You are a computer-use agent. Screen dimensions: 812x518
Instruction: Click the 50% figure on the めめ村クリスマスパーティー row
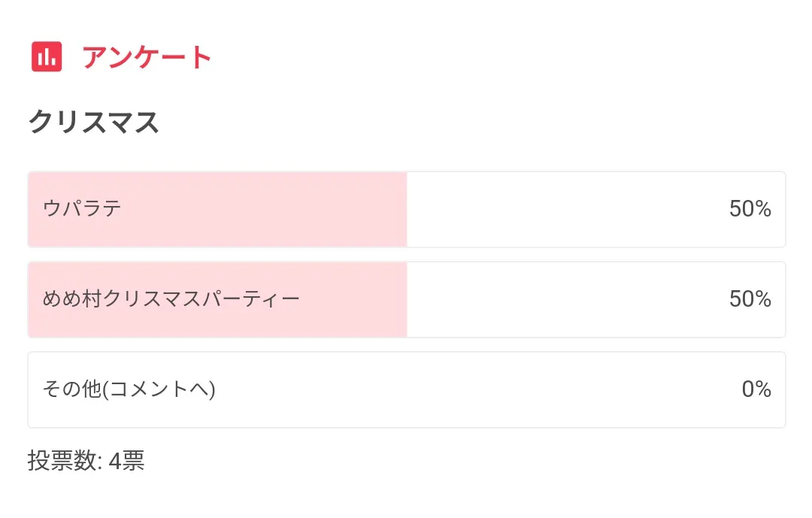[x=750, y=299]
